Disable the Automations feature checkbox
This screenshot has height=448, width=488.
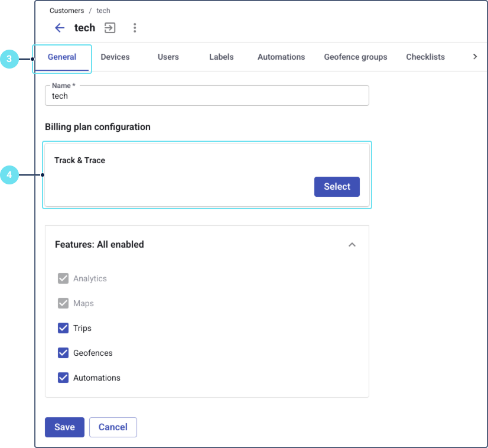click(63, 378)
